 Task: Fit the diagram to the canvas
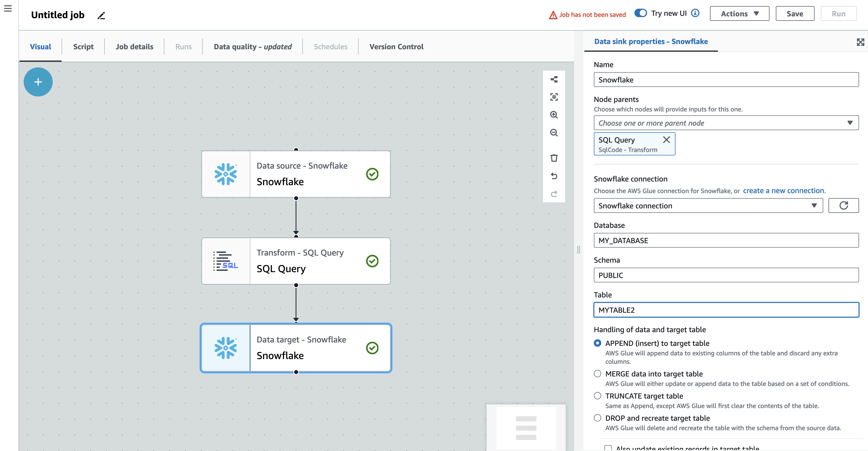coord(554,97)
